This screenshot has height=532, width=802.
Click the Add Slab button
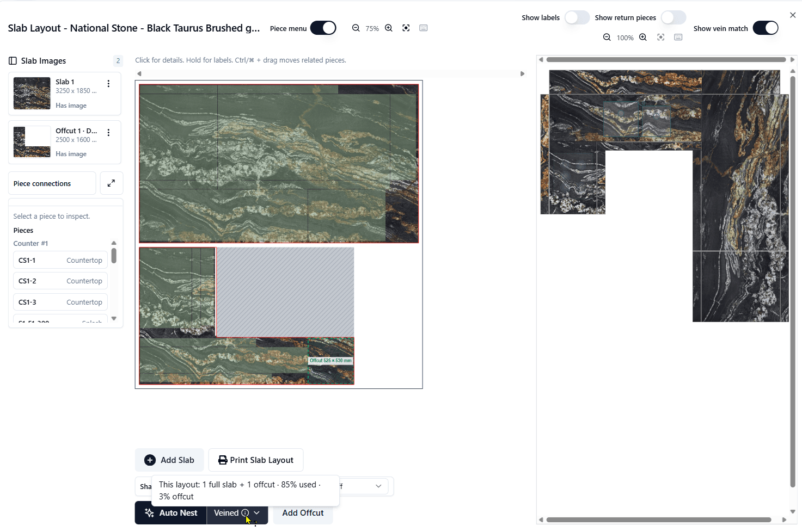(x=169, y=460)
